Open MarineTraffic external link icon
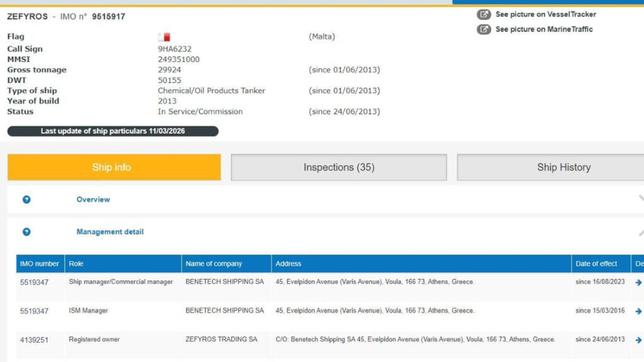Viewport: 644px width, 362px height. click(484, 30)
